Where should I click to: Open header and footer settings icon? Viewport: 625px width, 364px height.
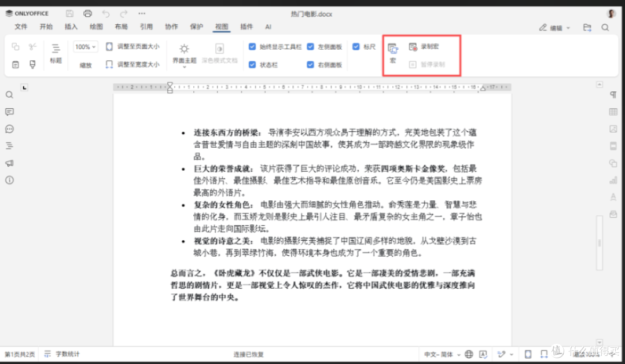[x=613, y=146]
